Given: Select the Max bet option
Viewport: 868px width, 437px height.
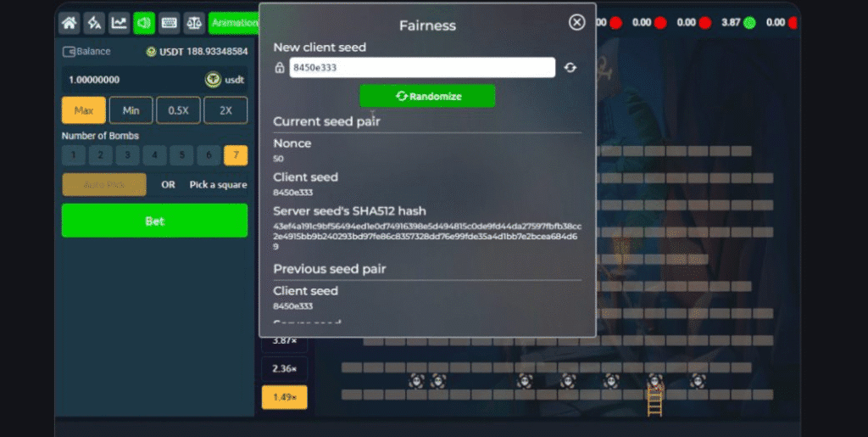Looking at the screenshot, I should pos(83,110).
